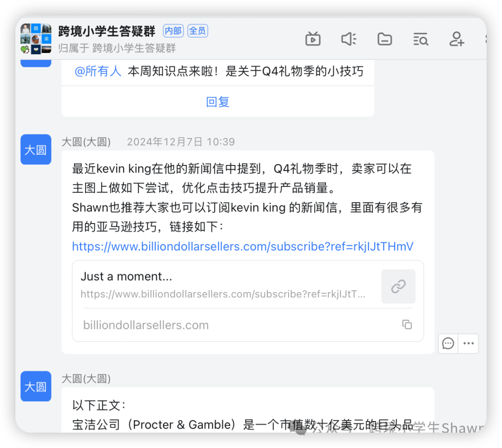
Task: Open the shared files folder icon
Action: pos(384,39)
